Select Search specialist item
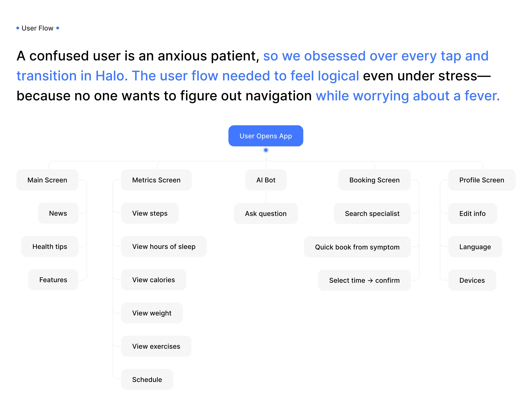Viewport: 532px width, 413px height. click(x=372, y=213)
